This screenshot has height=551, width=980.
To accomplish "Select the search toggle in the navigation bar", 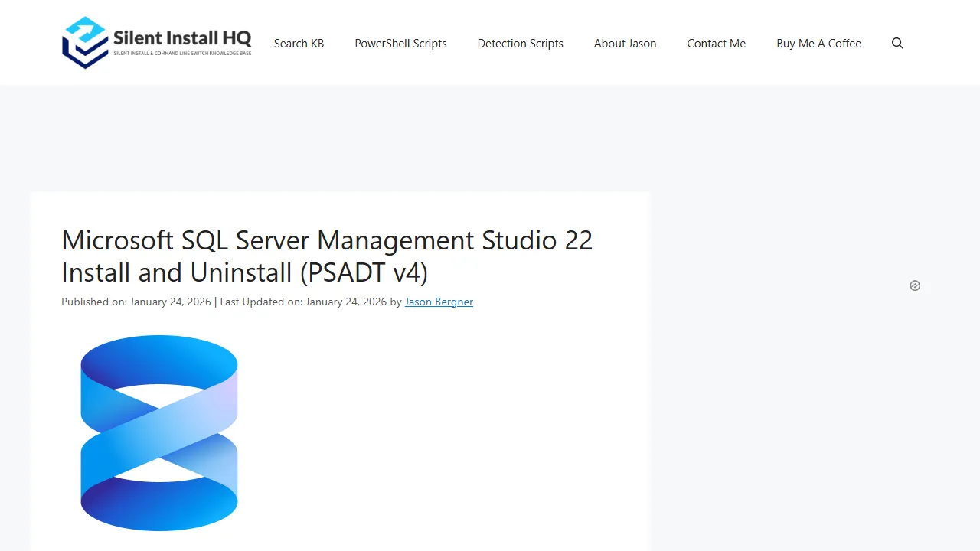I will click(897, 44).
